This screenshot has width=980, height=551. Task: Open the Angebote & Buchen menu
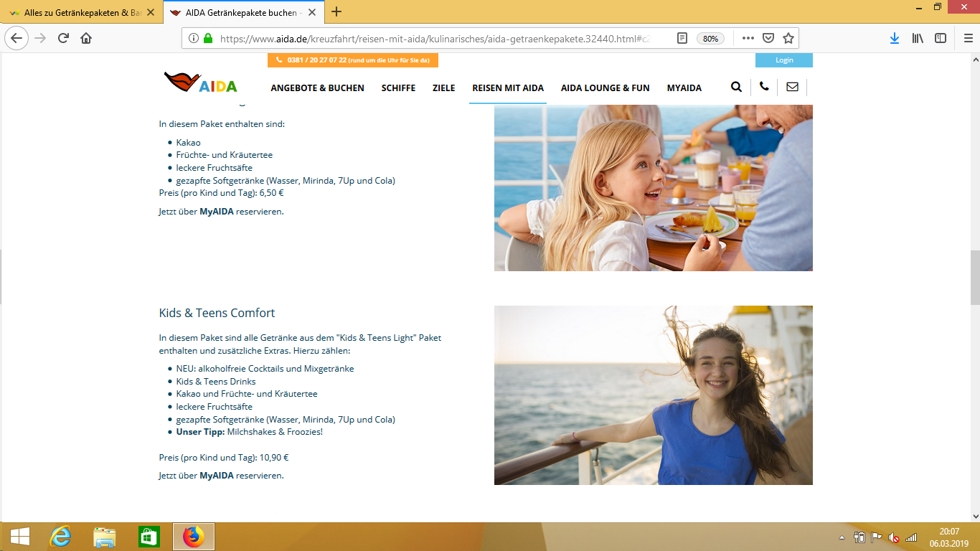click(317, 88)
